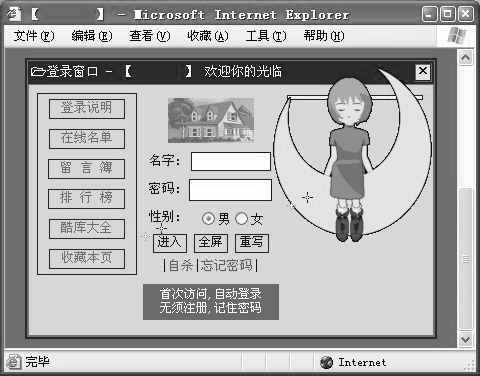Click the IE page icon in title bar
This screenshot has height=376, width=480.
[x=14, y=14]
